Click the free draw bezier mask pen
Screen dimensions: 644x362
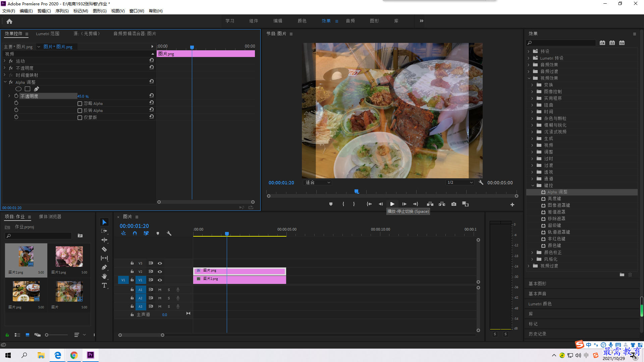[x=37, y=89]
